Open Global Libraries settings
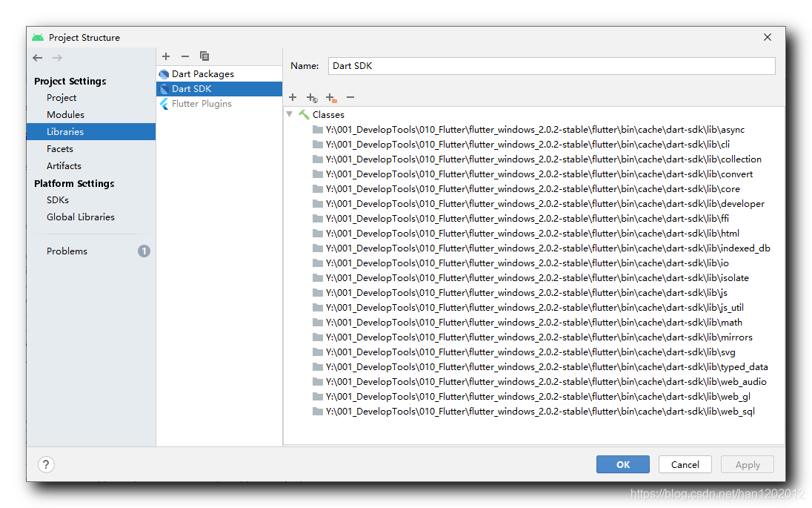This screenshot has height=508, width=812. tap(80, 217)
